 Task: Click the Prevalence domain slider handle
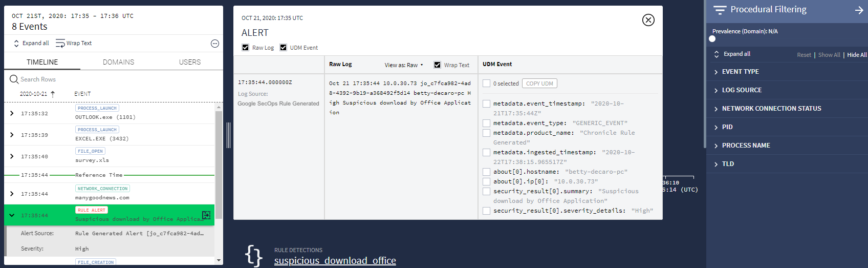[712, 39]
